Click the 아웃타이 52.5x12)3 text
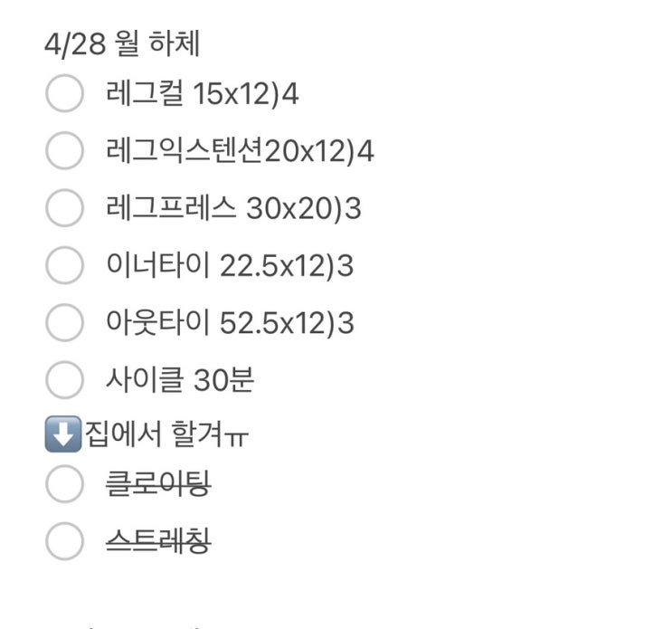Screen dimensions: 672x629 (230, 323)
